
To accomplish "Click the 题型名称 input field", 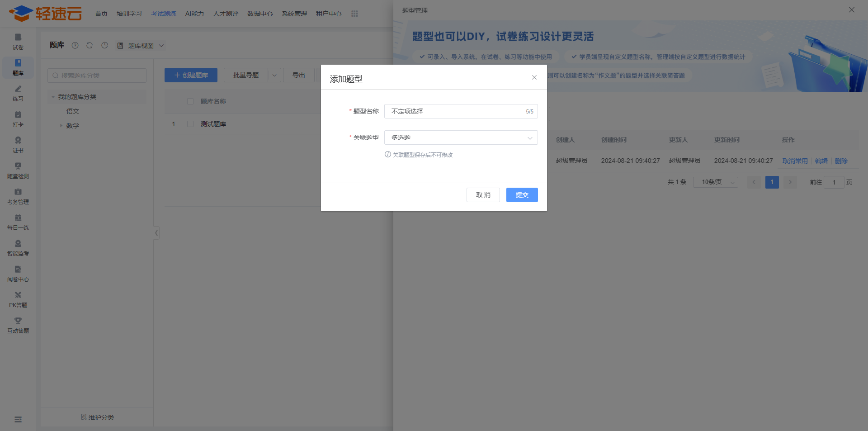I will point(454,111).
